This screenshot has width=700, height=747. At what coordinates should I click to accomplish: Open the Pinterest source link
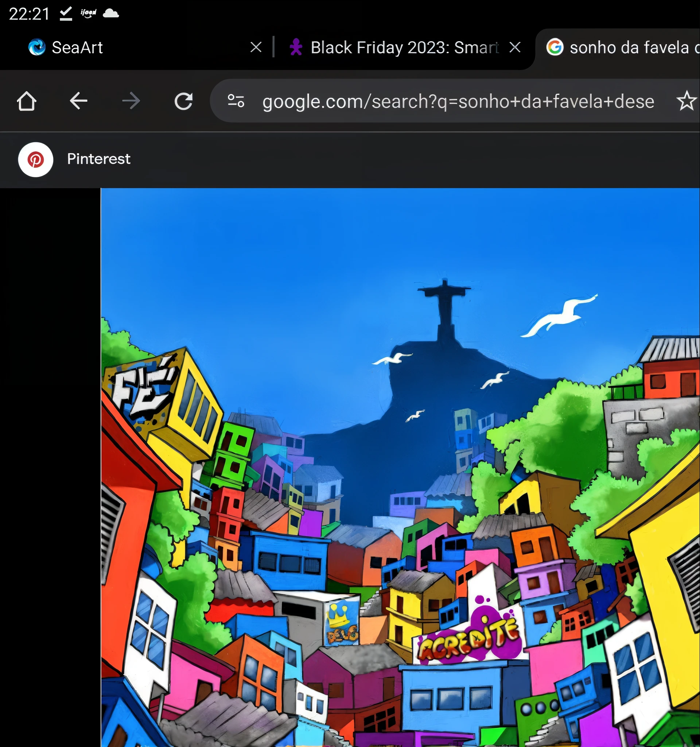click(99, 159)
